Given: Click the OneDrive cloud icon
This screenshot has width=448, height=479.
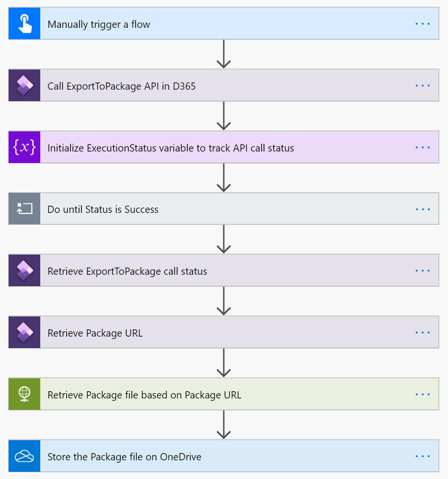Looking at the screenshot, I should [24, 456].
